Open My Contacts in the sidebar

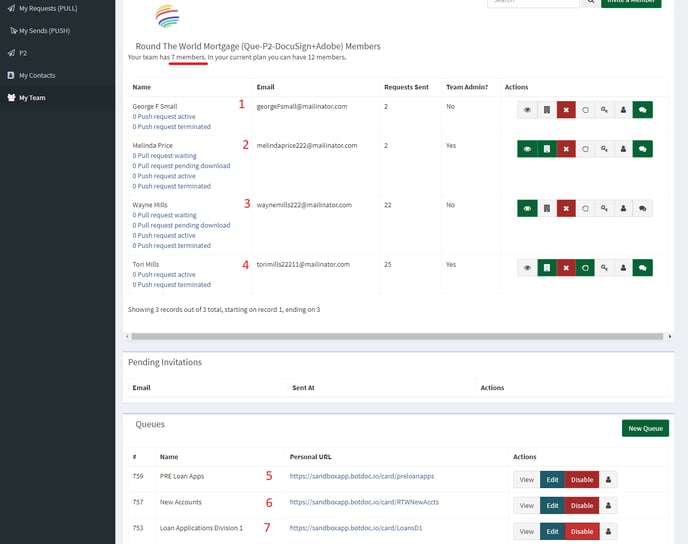click(38, 75)
